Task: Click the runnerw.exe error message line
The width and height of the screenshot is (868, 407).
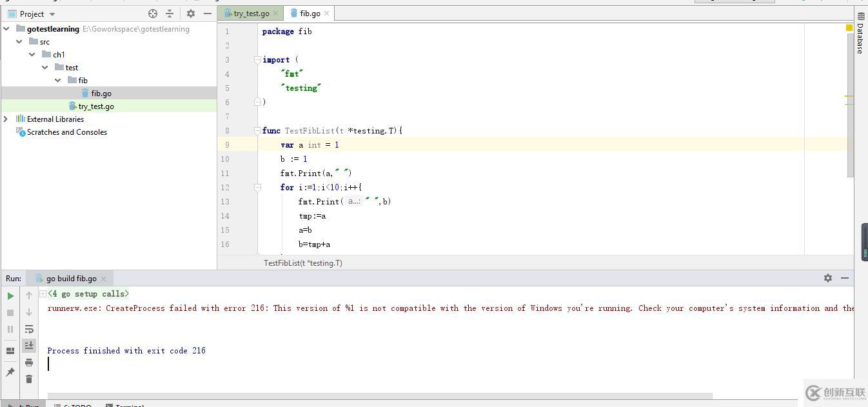Action: coord(450,308)
